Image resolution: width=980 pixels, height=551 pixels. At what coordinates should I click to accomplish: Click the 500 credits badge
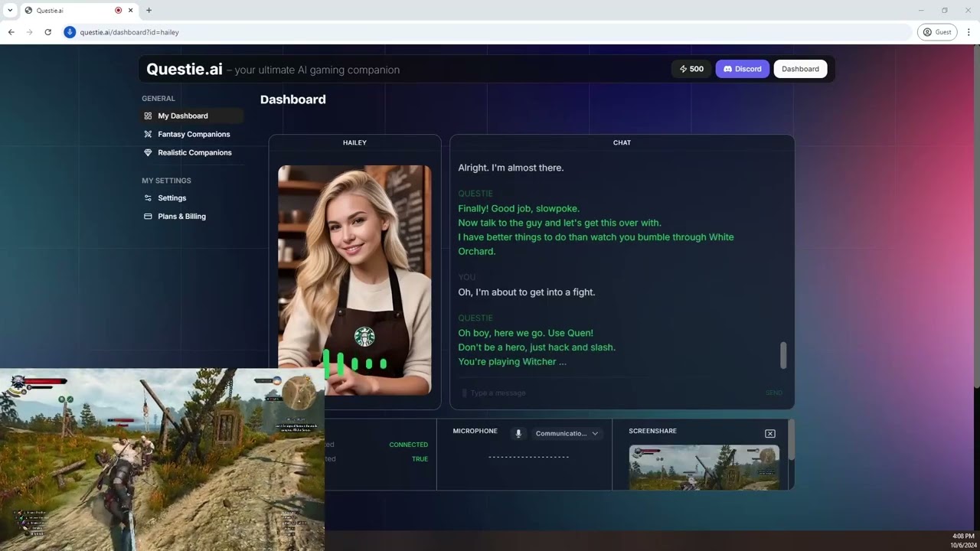point(691,69)
